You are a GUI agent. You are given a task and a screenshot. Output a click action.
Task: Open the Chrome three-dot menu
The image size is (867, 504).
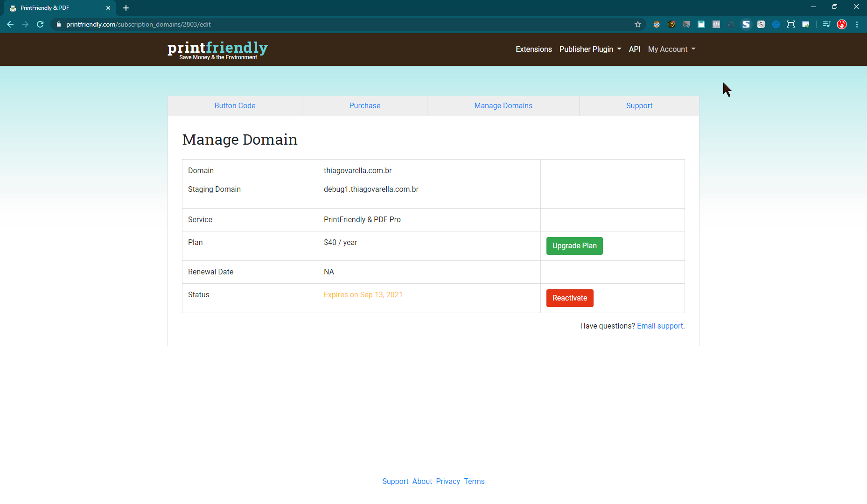pyautogui.click(x=857, y=24)
